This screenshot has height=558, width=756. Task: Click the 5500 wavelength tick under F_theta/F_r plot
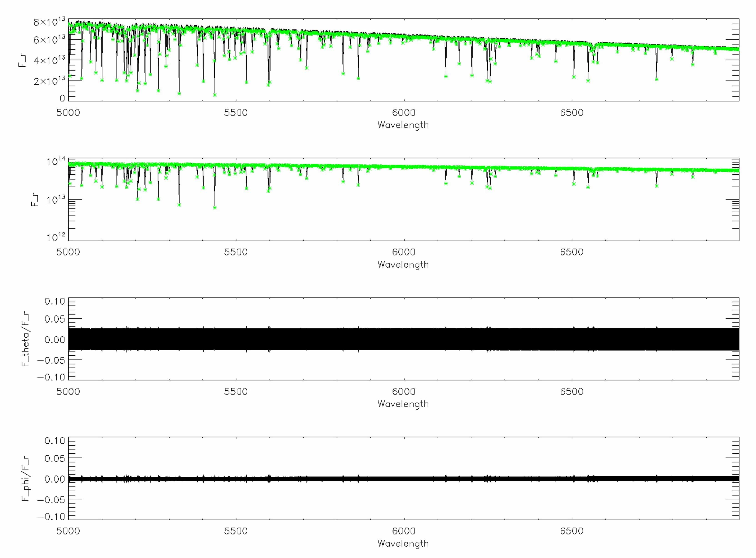(x=236, y=392)
